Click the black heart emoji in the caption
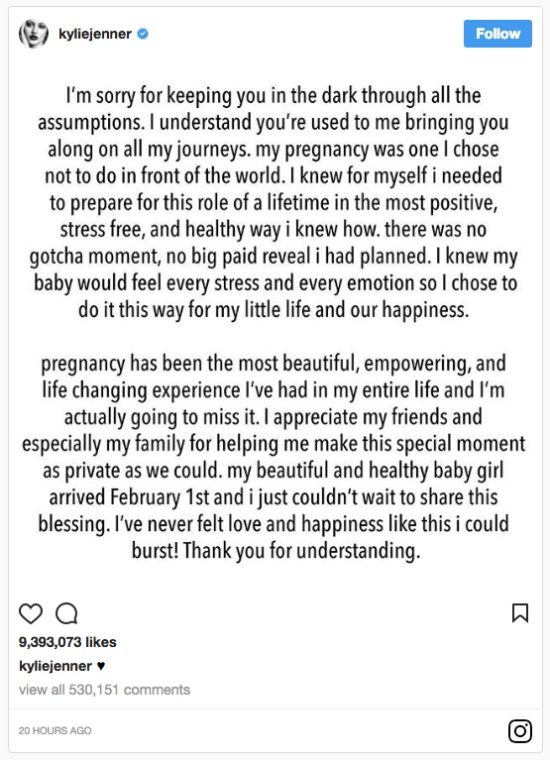Screen dimensions: 550x760 101,666
